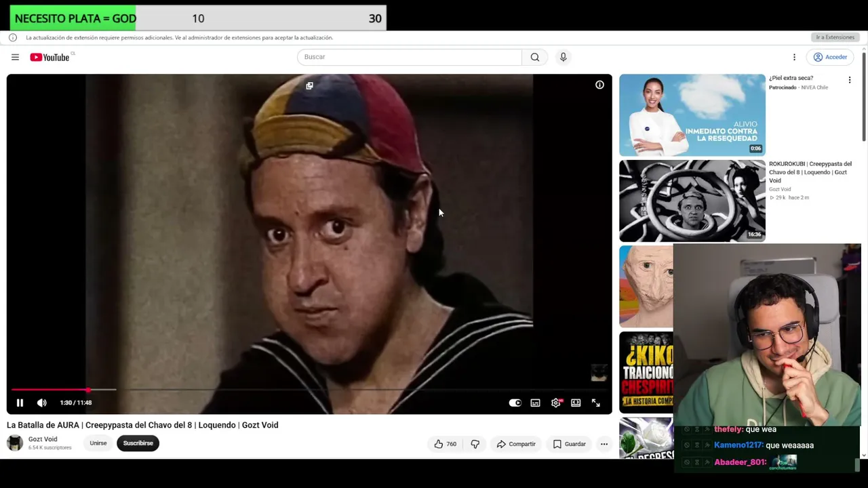Click the timeout icon beside Abadeer_801's message
Image resolution: width=868 pixels, height=488 pixels.
(696, 462)
